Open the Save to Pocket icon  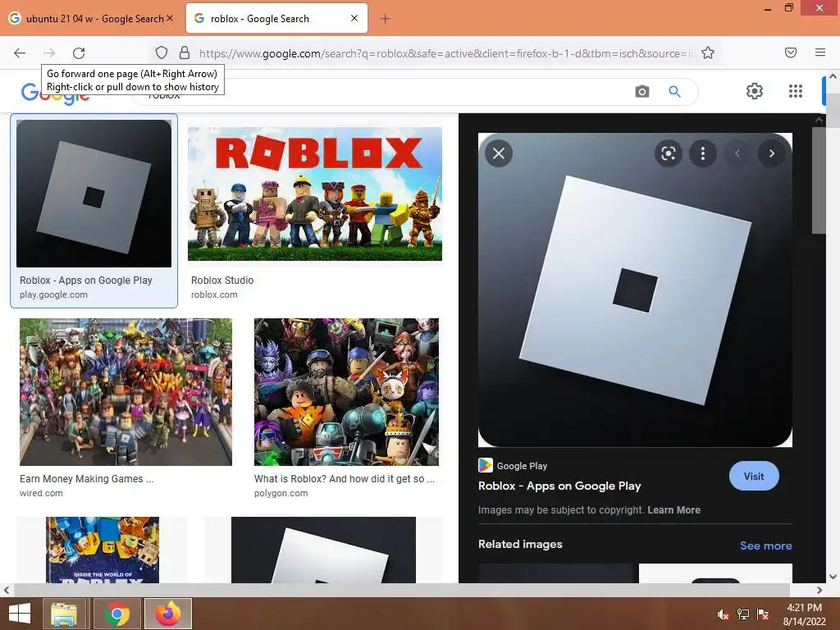[791, 52]
